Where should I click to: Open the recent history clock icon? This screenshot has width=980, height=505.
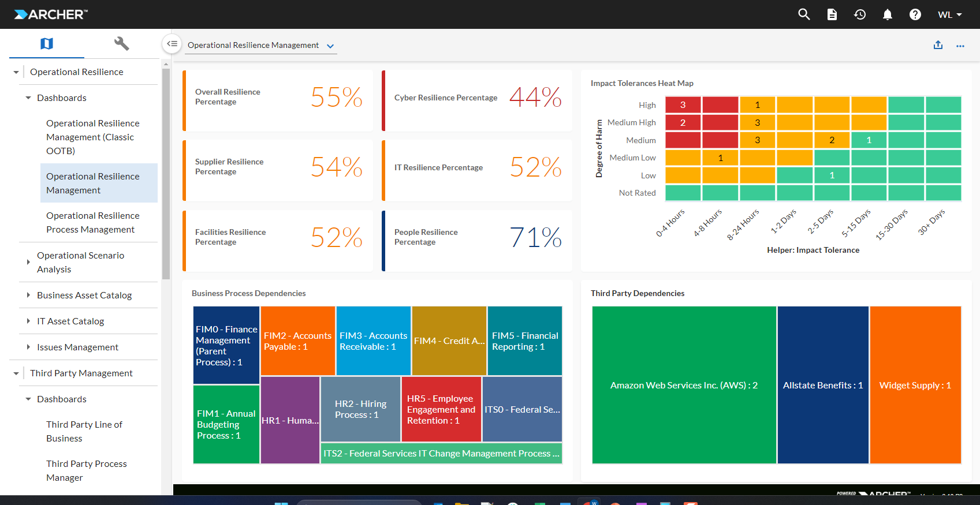click(860, 14)
